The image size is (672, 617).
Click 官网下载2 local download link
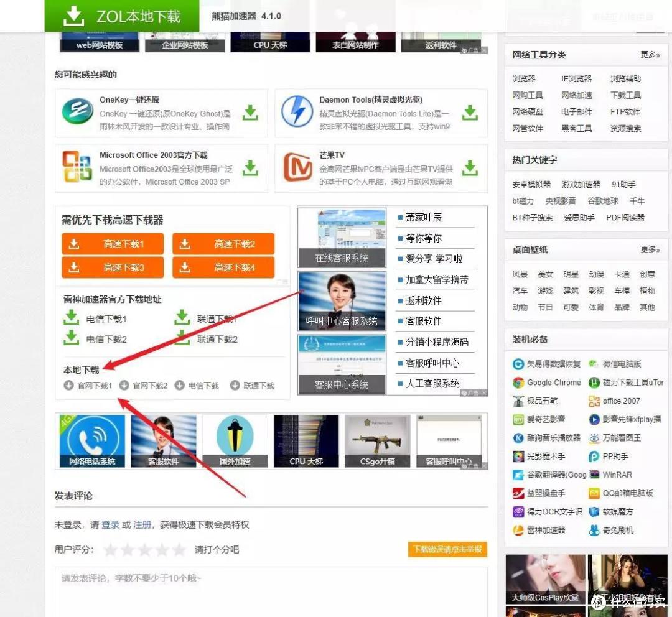pos(143,386)
